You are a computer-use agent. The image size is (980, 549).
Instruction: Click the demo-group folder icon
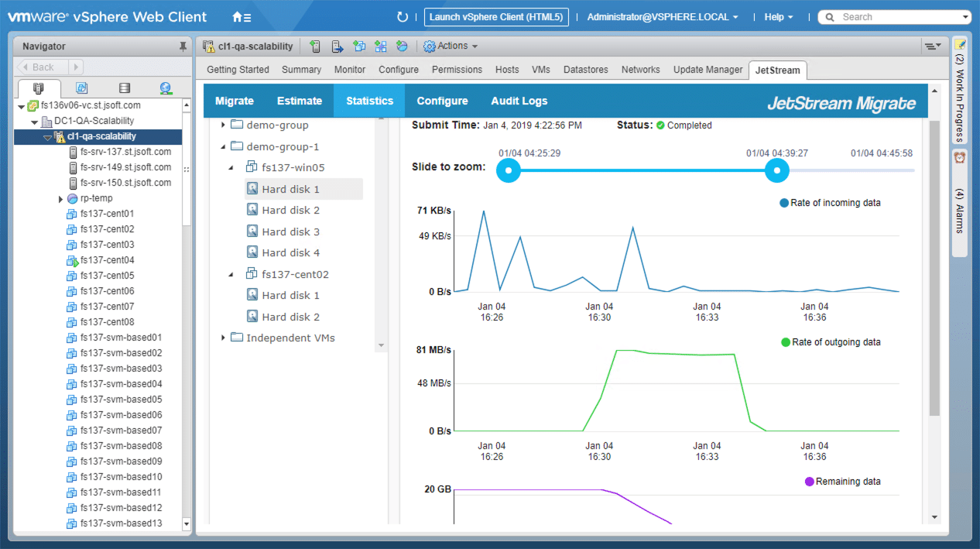[237, 125]
